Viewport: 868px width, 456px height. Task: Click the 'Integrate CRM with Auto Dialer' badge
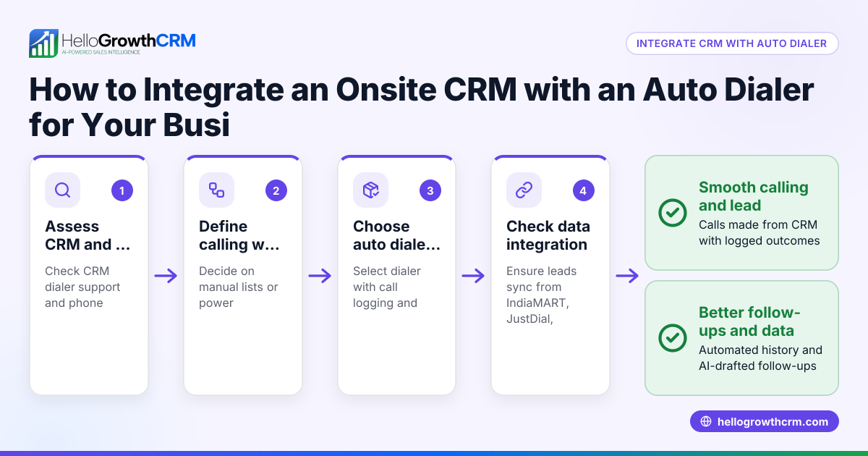[731, 43]
